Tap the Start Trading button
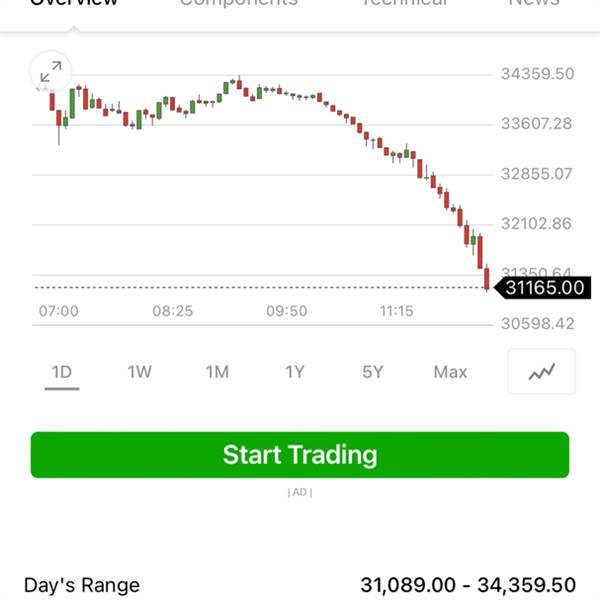This screenshot has width=600, height=600. click(x=300, y=455)
